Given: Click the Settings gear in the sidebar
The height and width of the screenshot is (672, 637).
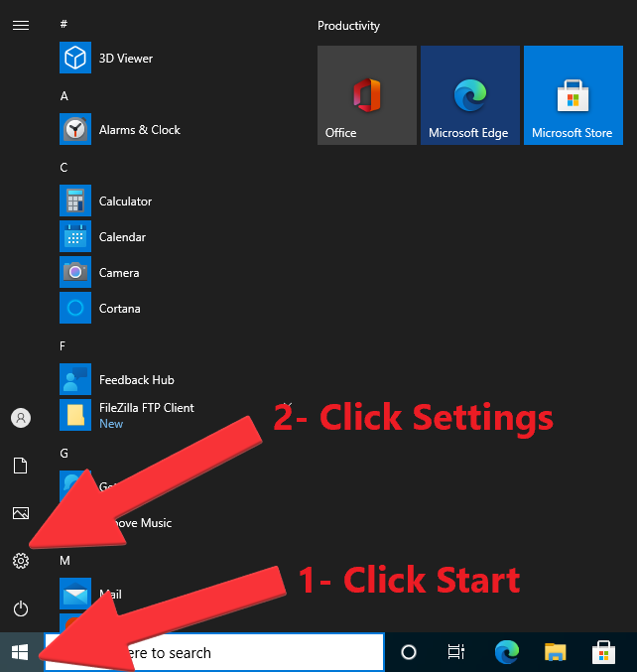Looking at the screenshot, I should click(x=20, y=561).
